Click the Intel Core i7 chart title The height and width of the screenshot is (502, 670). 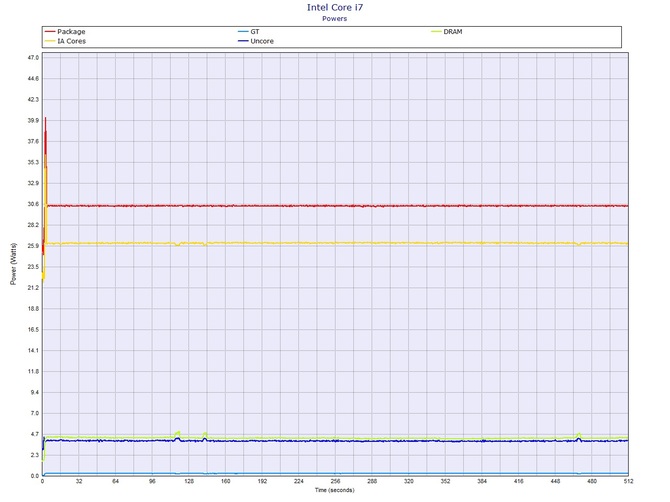point(335,7)
